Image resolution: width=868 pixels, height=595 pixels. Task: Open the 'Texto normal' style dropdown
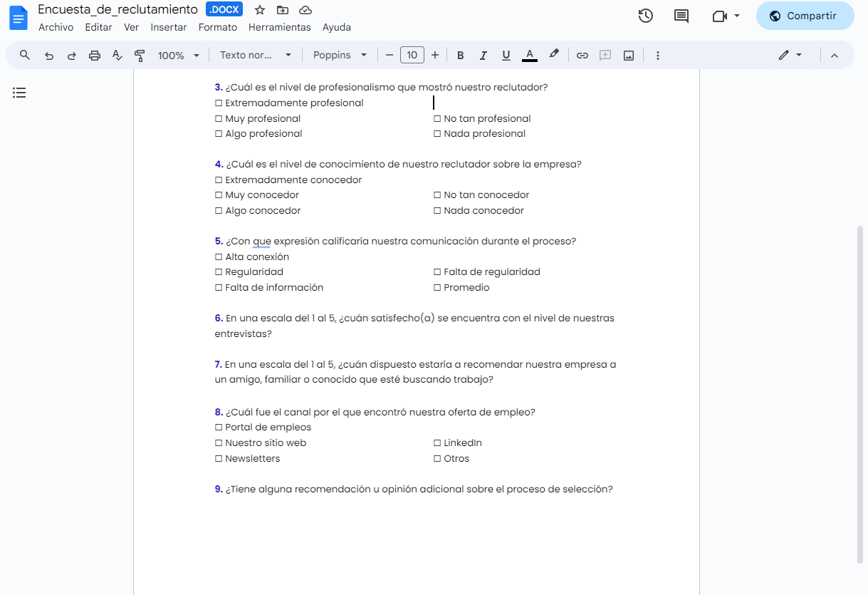[x=256, y=56]
